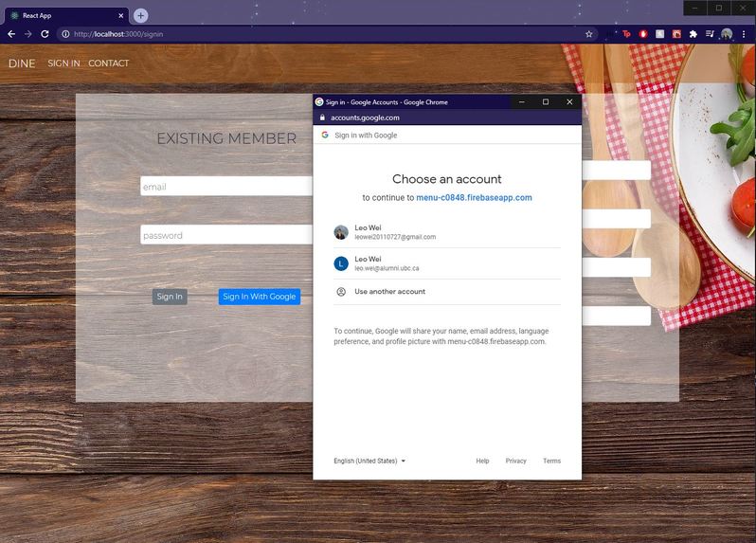Focus the email input field
Image resolution: width=756 pixels, height=543 pixels.
226,186
